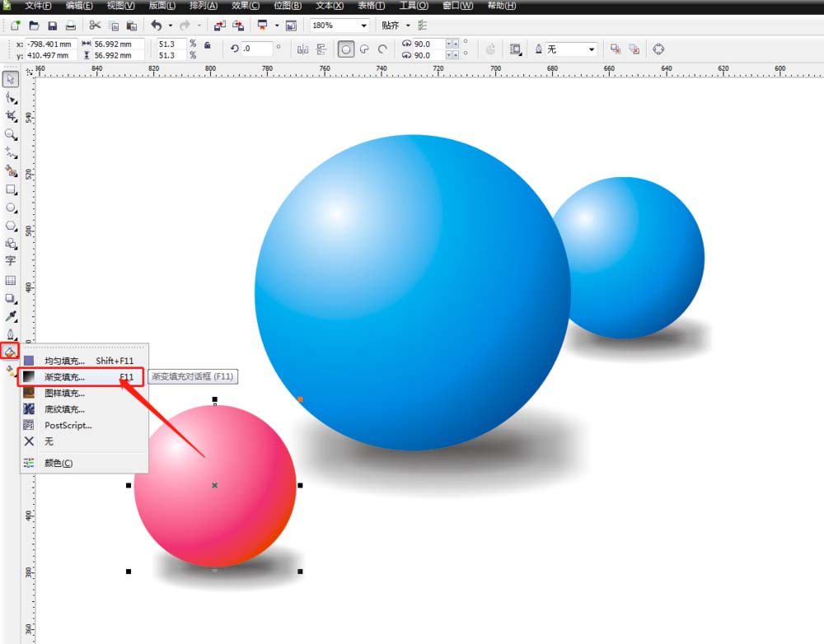Click the Print icon
824x644 pixels.
tap(70, 26)
